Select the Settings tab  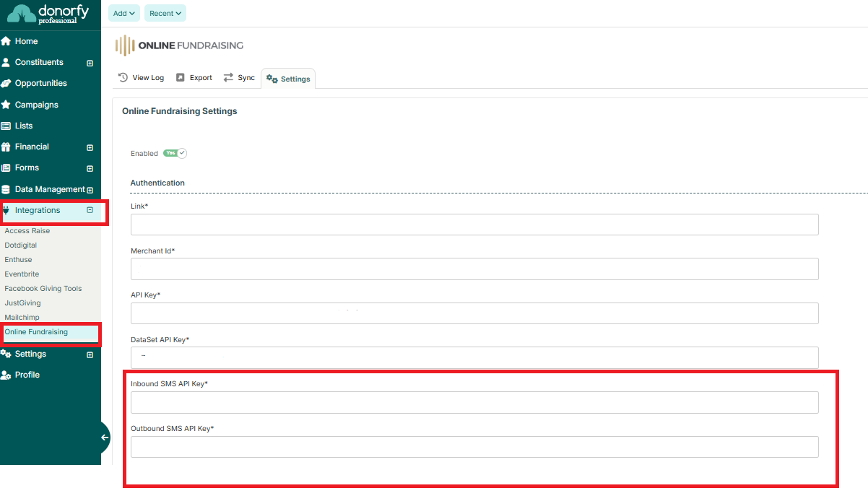tap(288, 79)
